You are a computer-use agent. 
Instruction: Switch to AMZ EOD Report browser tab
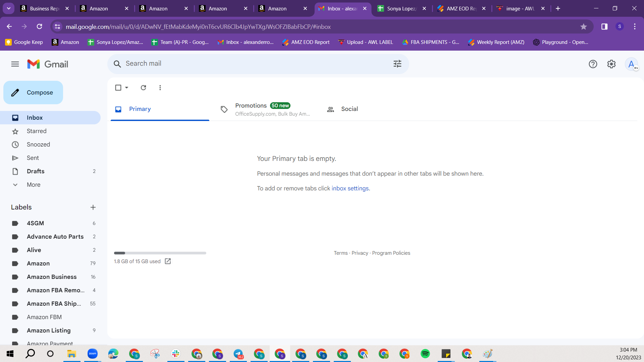click(462, 8)
